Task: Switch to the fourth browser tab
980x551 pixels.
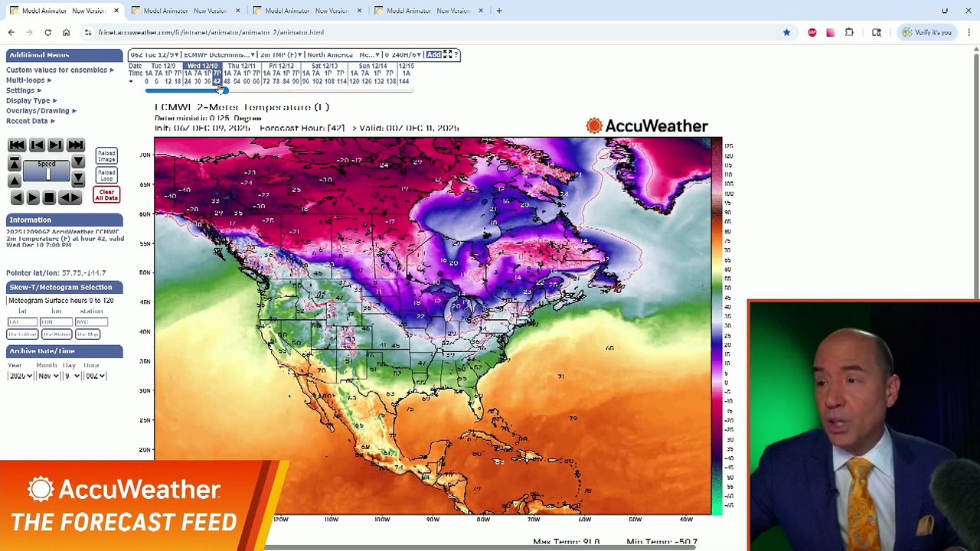Action: click(429, 11)
